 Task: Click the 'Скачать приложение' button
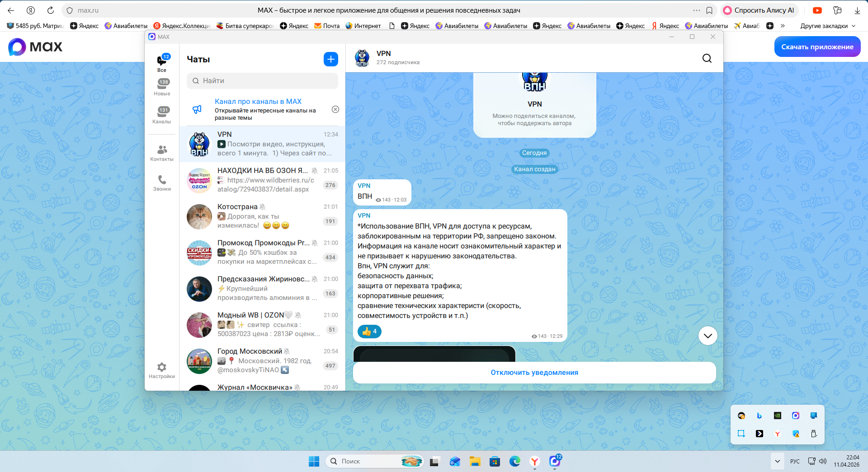click(817, 47)
